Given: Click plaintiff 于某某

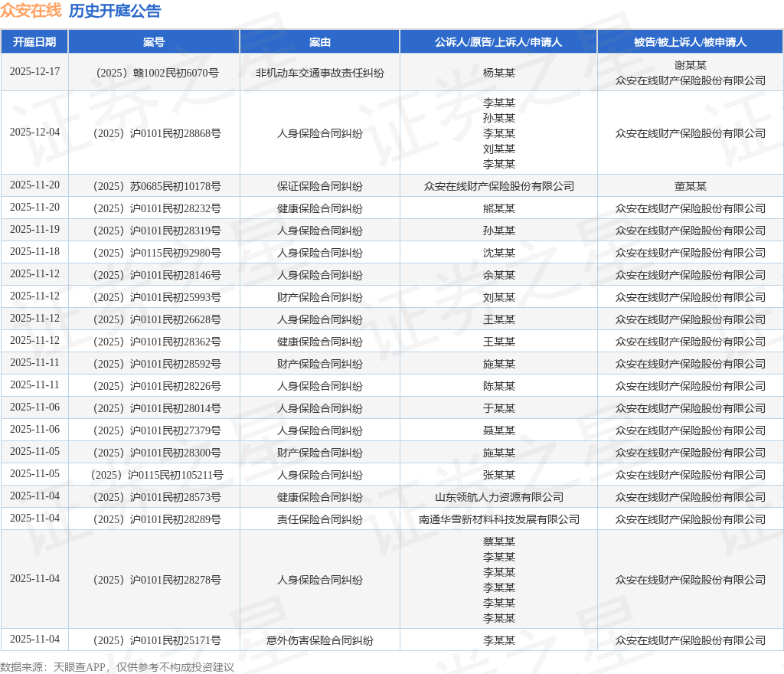Looking at the screenshot, I should click(498, 408).
